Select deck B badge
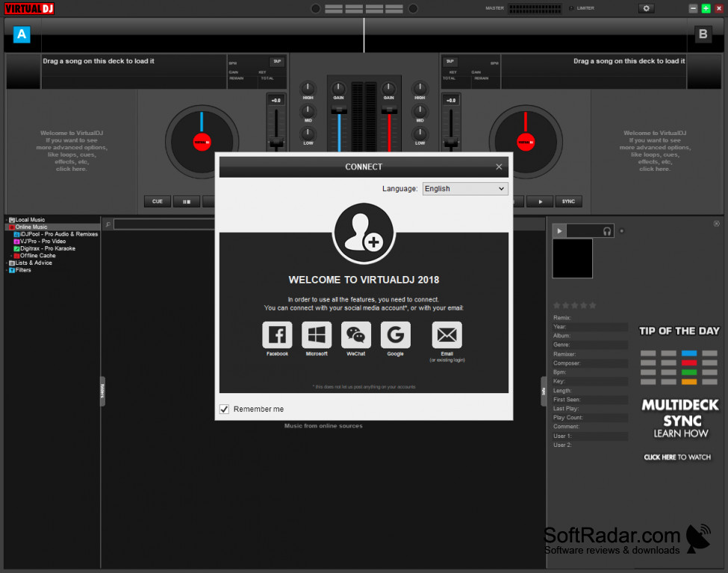This screenshot has width=728, height=573. pyautogui.click(x=703, y=34)
